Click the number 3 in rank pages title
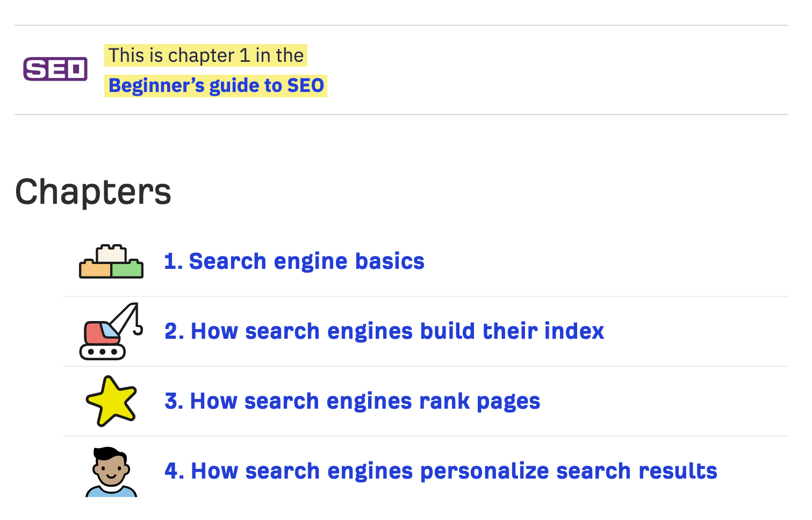The image size is (812, 520). coord(171,401)
